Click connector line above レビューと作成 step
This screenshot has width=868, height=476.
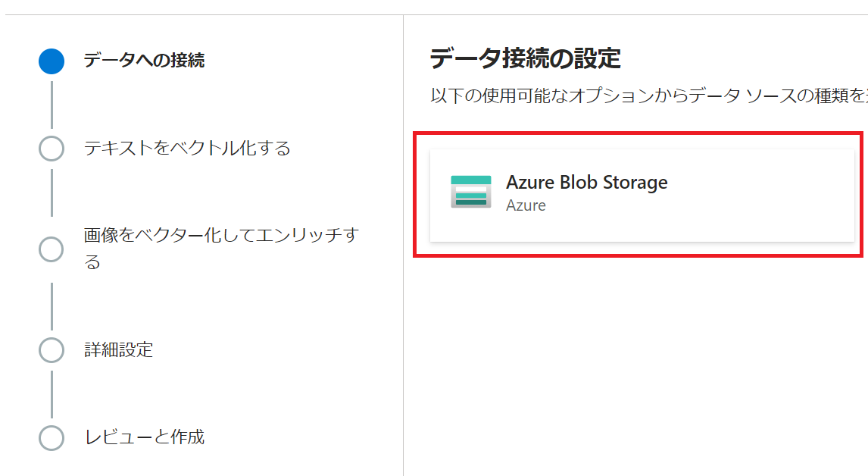(x=52, y=394)
